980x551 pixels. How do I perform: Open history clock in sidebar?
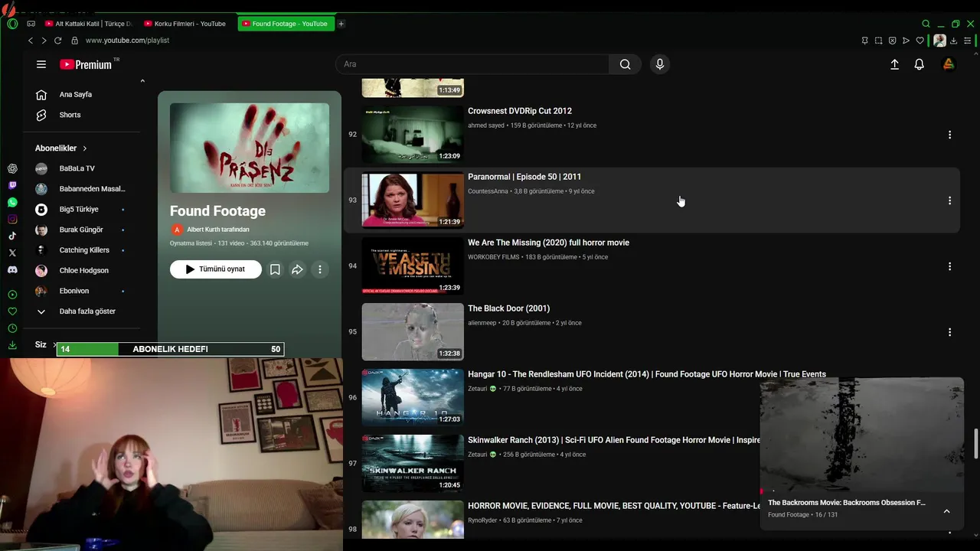coord(12,328)
